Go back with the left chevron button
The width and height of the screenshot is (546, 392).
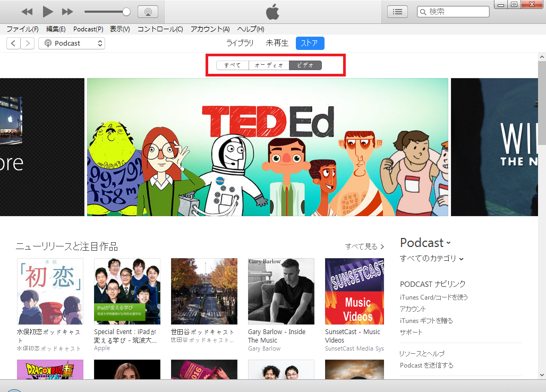(x=13, y=43)
